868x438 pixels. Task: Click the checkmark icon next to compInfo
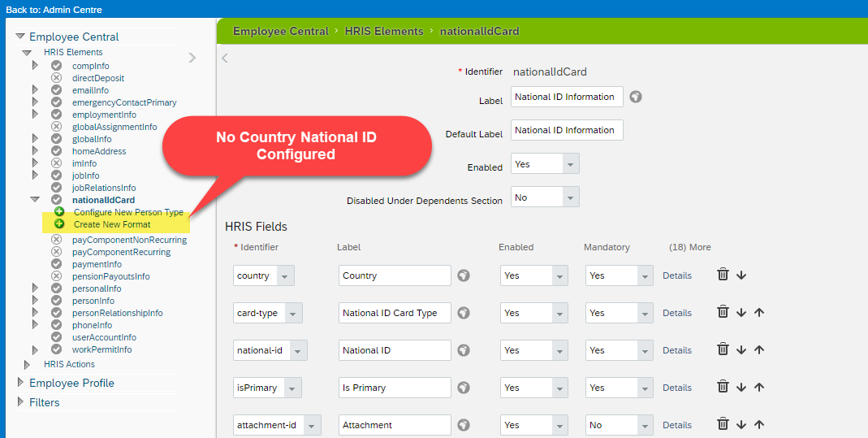57,66
